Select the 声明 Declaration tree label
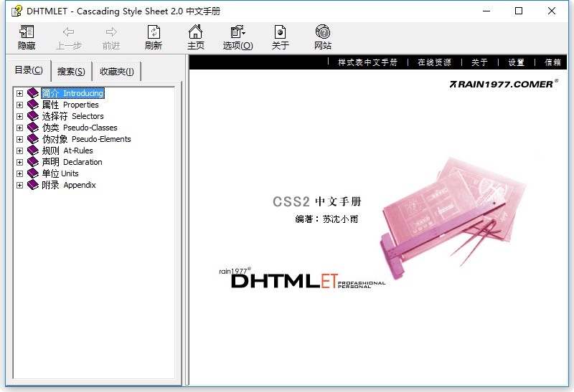 (72, 162)
